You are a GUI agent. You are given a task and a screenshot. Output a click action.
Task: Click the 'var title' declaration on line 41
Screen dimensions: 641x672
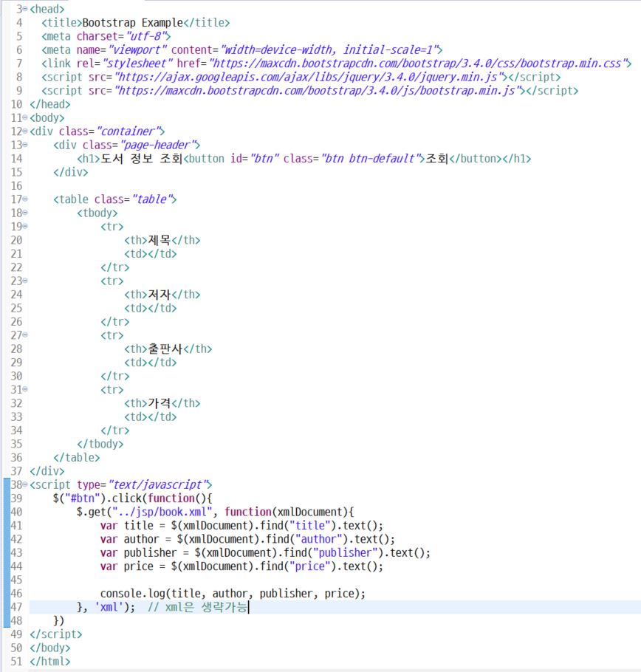pyautogui.click(x=127, y=526)
